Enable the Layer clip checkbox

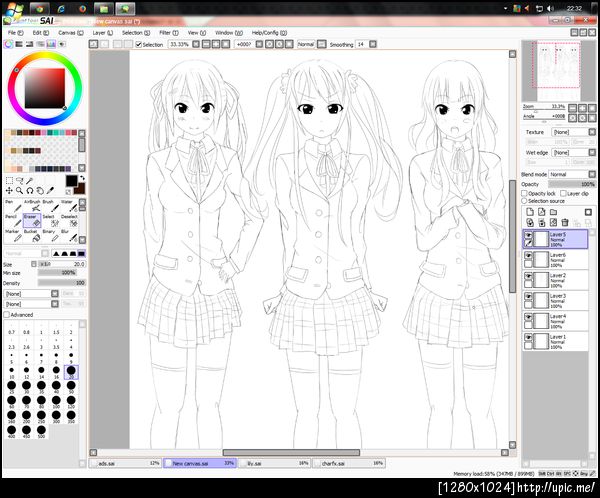(563, 193)
